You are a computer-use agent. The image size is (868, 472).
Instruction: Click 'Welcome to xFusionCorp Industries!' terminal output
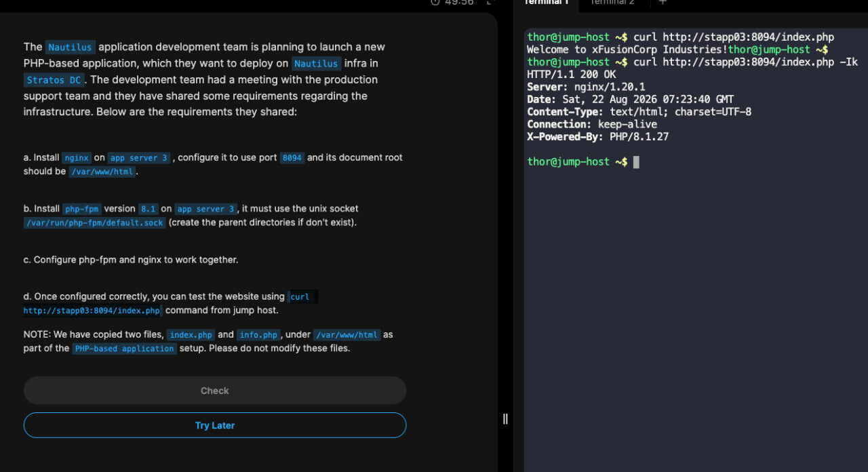point(627,50)
